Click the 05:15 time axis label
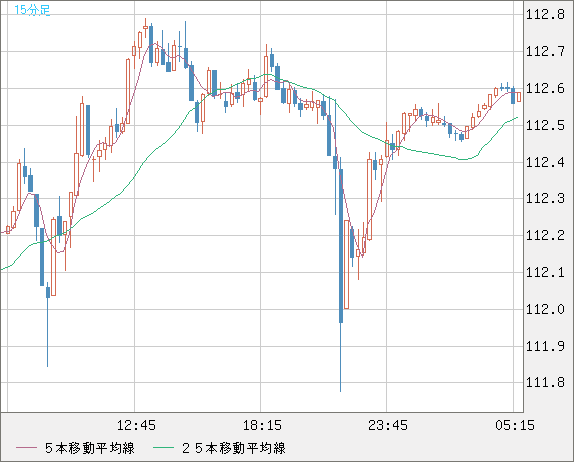The image size is (574, 462). pyautogui.click(x=515, y=425)
